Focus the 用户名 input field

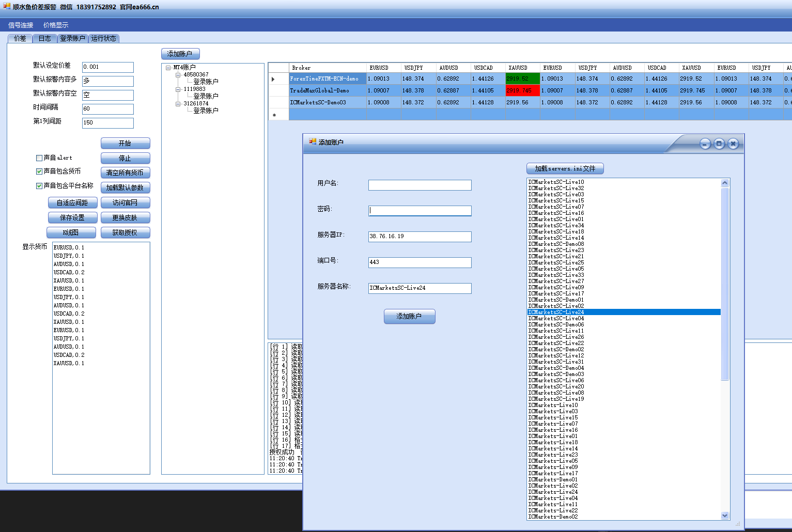click(420, 185)
